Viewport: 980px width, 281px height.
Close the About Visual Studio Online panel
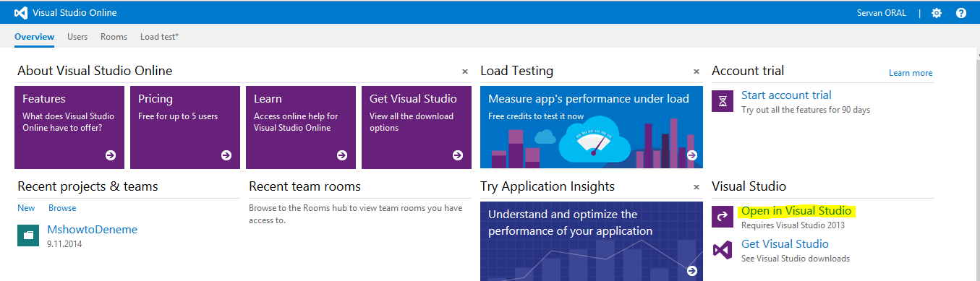pos(465,72)
